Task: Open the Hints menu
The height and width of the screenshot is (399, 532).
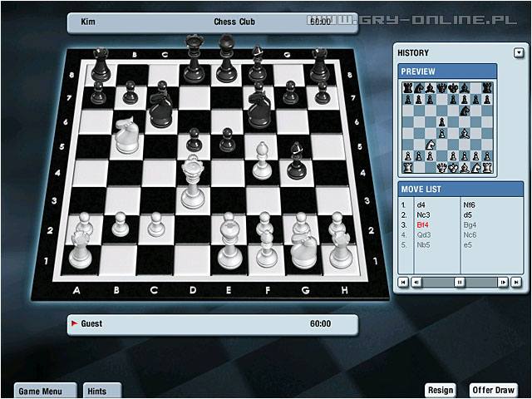Action: click(x=102, y=390)
